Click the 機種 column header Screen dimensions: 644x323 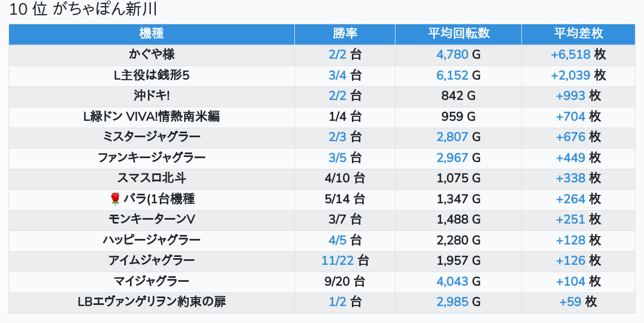tap(151, 34)
